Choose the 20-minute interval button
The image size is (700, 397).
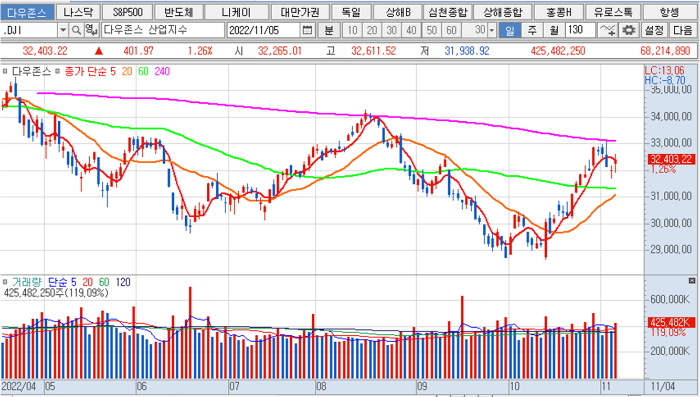pos(372,30)
